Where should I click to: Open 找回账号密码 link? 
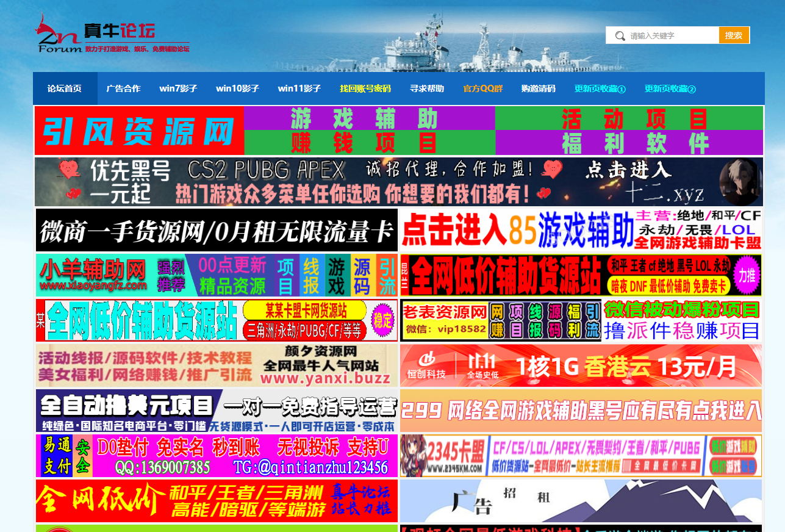coord(365,88)
